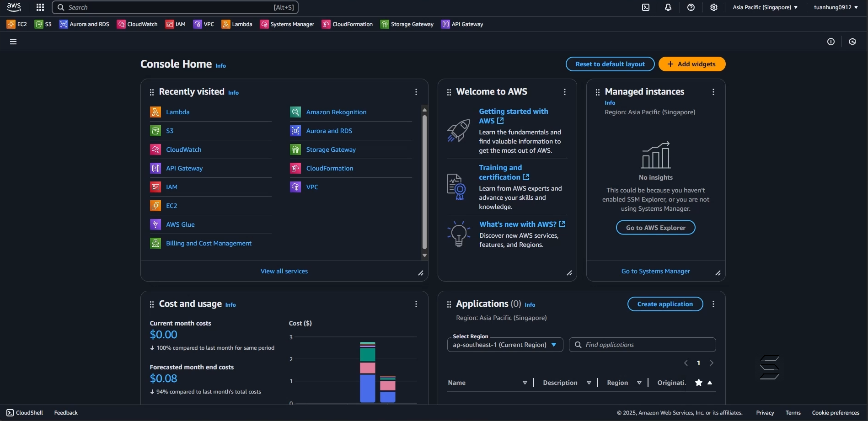Image resolution: width=868 pixels, height=421 pixels.
Task: Open the Welcome to AWS widget options menu
Action: 565,92
